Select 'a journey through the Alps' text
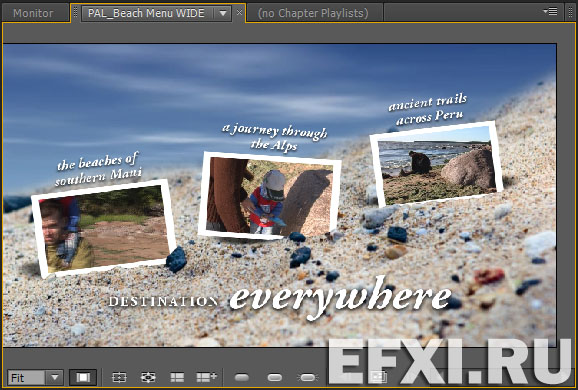 [275, 137]
